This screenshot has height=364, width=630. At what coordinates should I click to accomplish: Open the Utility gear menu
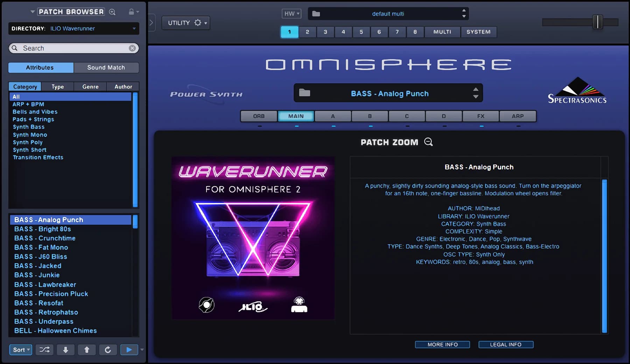click(198, 22)
